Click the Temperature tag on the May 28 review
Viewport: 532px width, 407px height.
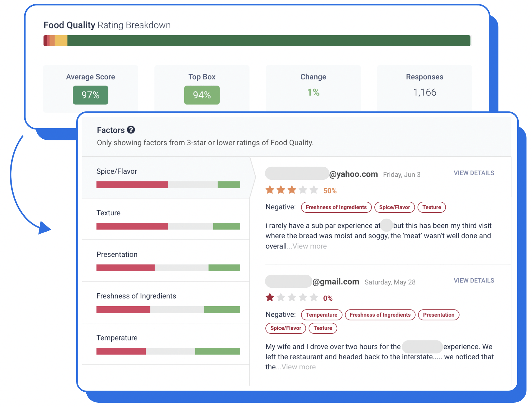[321, 315]
